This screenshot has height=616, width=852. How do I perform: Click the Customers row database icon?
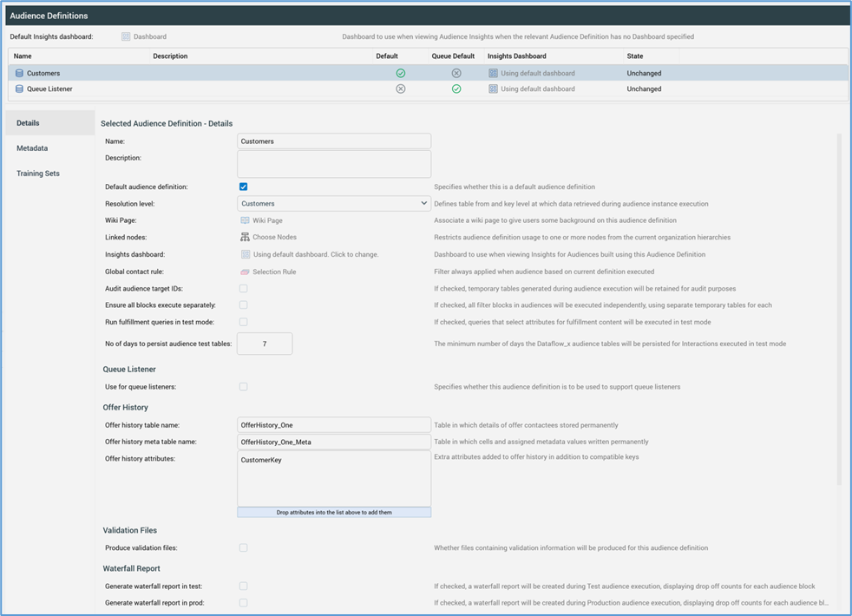coord(19,74)
